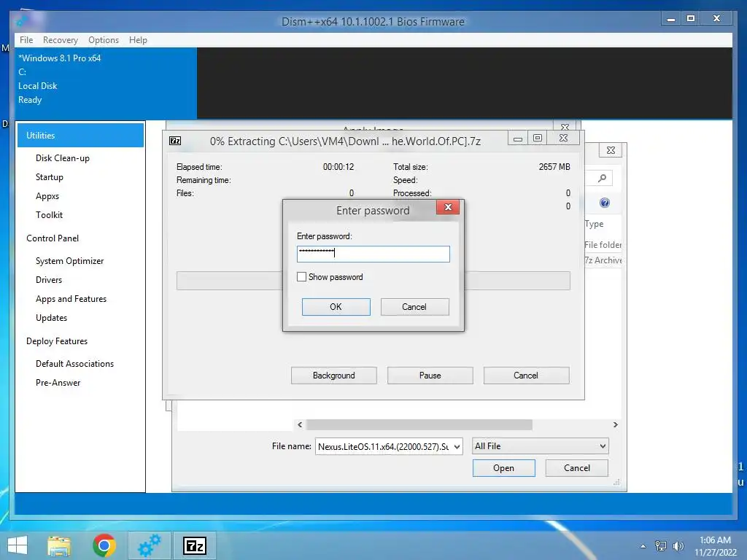Select the Windows 8.1 Pro x64 image tile
Image resolution: width=747 pixels, height=560 pixels.
tap(106, 83)
